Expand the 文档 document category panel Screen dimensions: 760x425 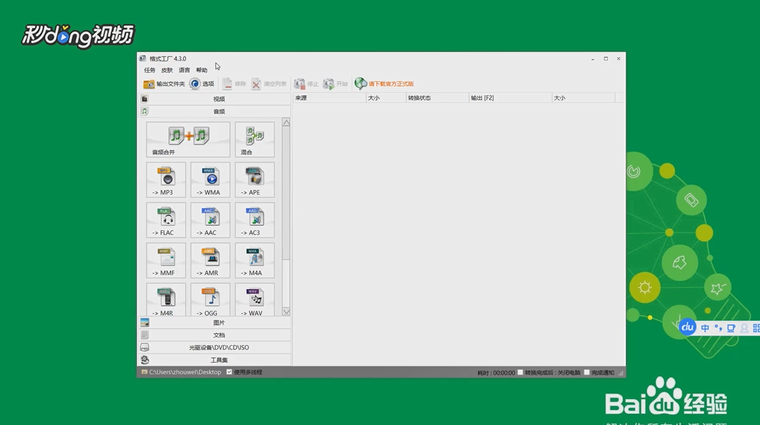pos(215,335)
